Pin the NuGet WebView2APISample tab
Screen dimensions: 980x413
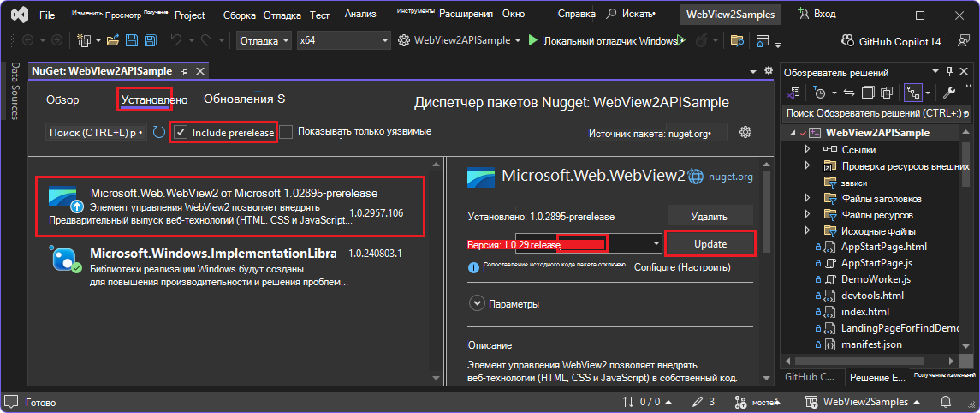coord(184,71)
